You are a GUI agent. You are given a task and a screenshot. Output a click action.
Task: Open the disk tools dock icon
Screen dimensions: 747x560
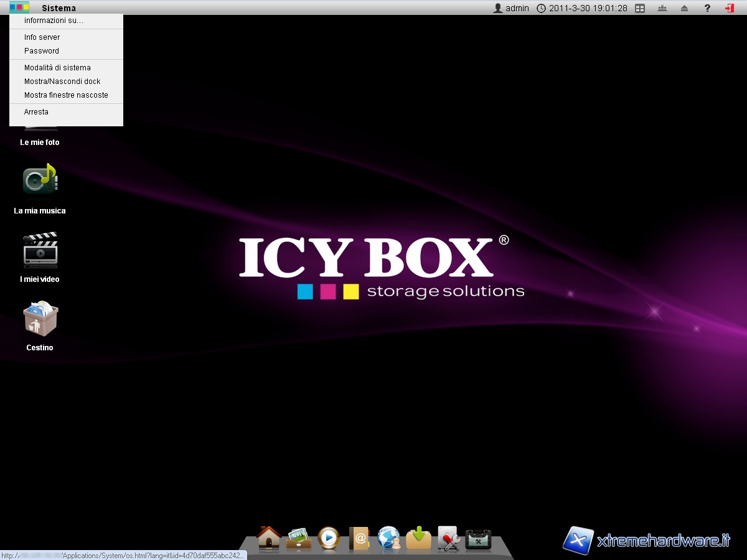coord(448,538)
